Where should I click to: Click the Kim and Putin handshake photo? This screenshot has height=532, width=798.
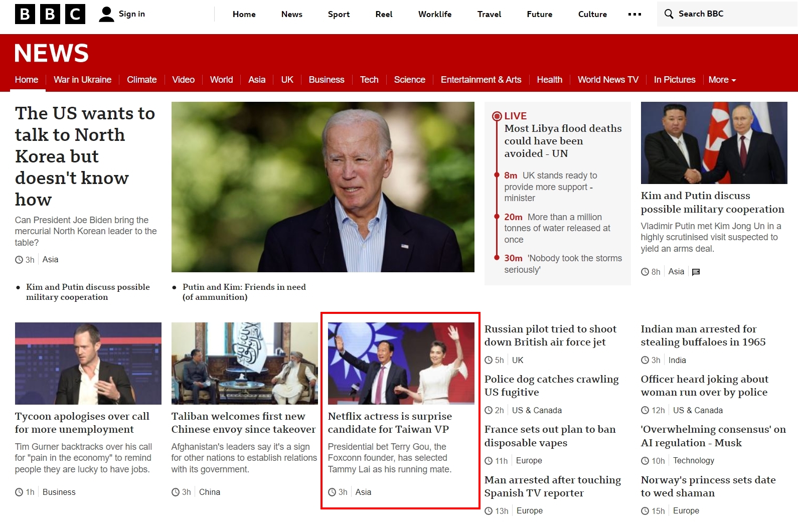(x=714, y=143)
